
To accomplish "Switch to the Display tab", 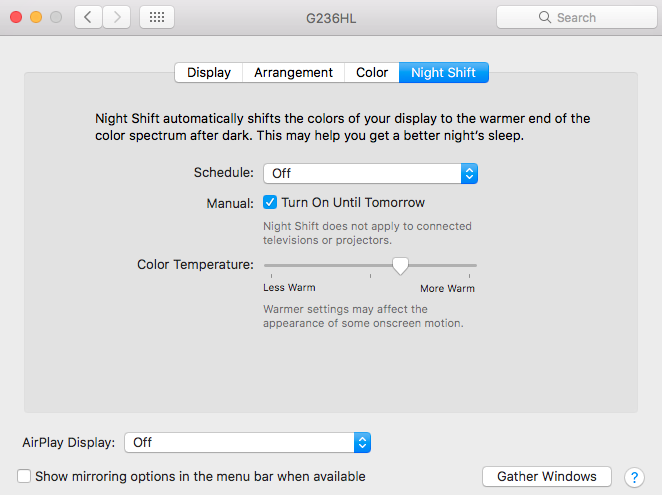I will 209,72.
